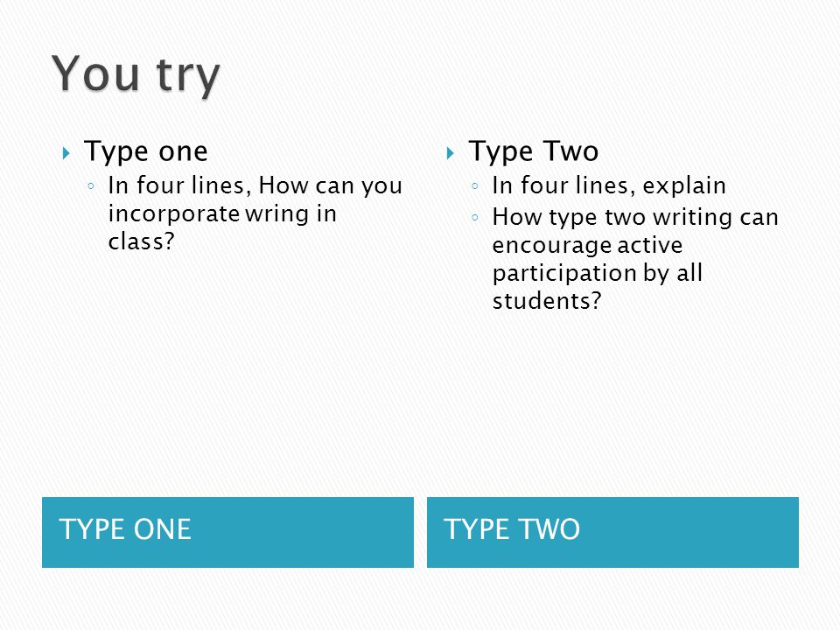Select the circle bullet before 'In four lines, How'
840x630 pixels.
(x=91, y=186)
